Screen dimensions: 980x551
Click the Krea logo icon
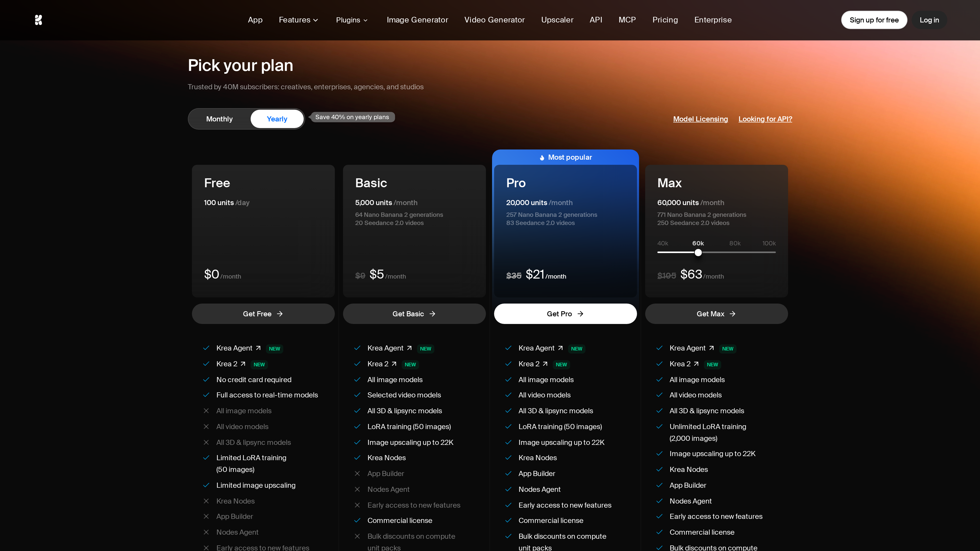coord(39,20)
